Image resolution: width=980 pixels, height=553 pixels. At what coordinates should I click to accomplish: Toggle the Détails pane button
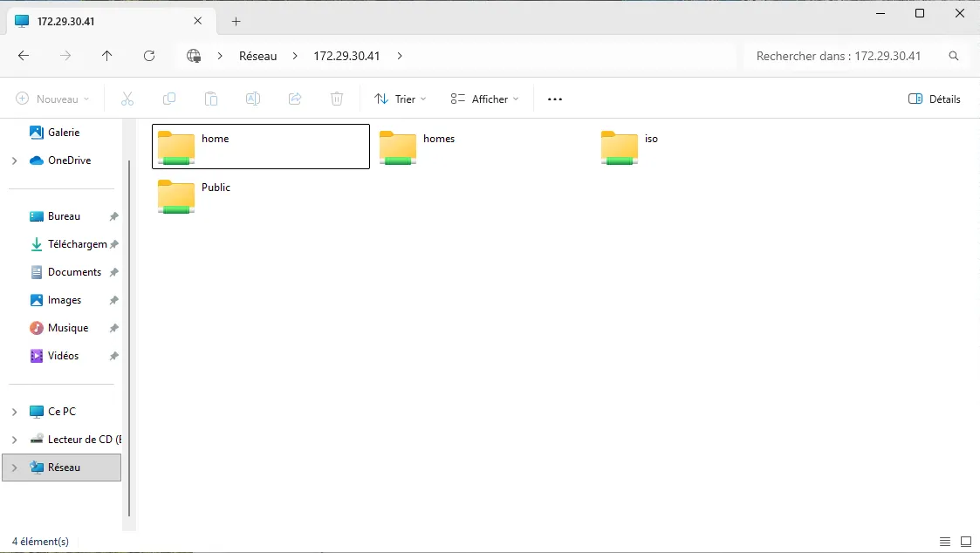click(935, 99)
